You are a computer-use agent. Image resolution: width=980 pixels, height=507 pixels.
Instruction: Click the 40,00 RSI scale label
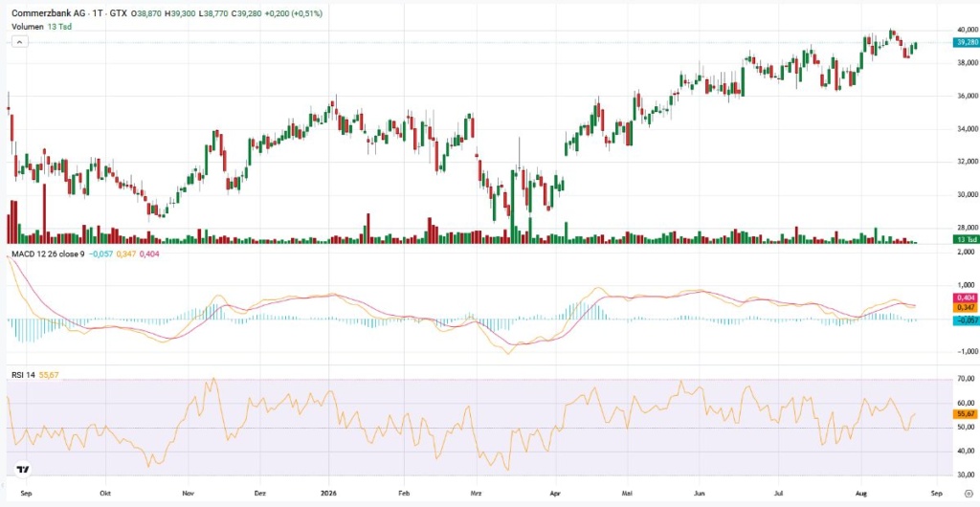click(968, 451)
